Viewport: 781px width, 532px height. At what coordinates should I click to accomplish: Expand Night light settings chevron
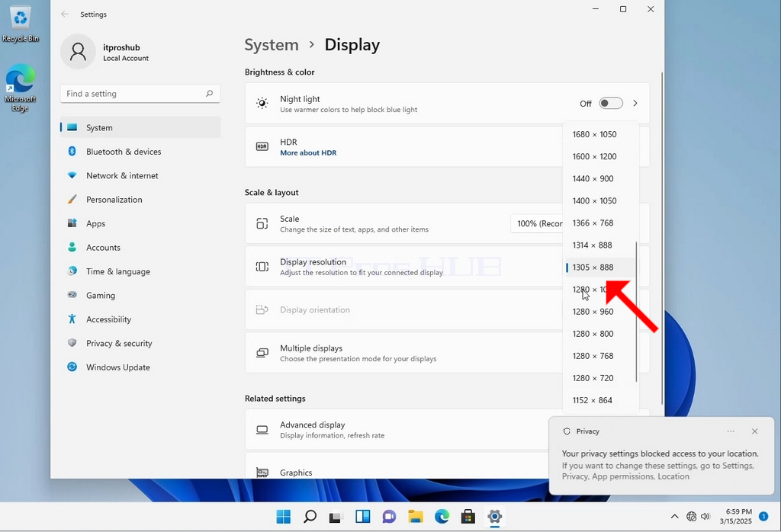tap(635, 103)
